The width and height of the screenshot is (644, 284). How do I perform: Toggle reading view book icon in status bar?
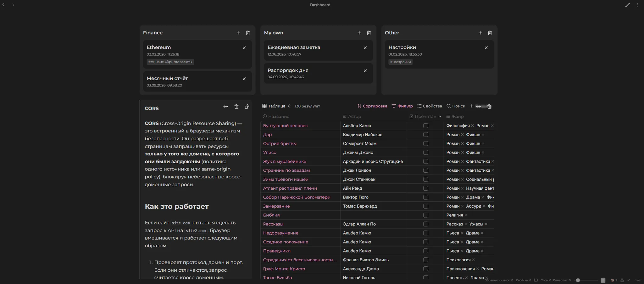[x=536, y=280]
